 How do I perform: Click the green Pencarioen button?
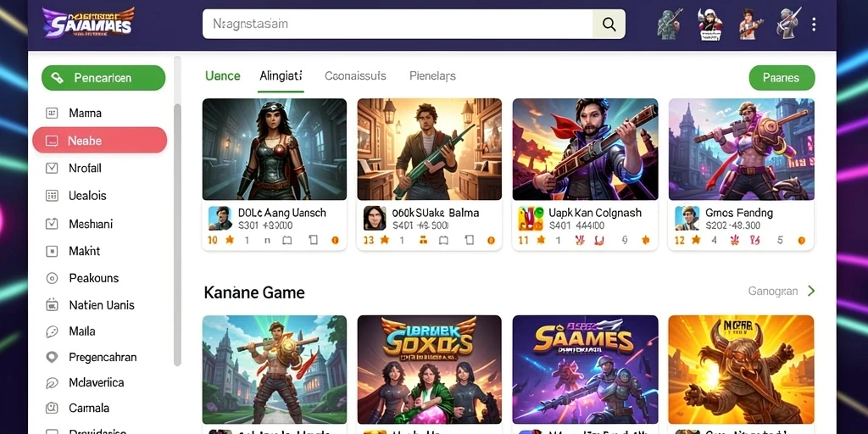pyautogui.click(x=103, y=78)
